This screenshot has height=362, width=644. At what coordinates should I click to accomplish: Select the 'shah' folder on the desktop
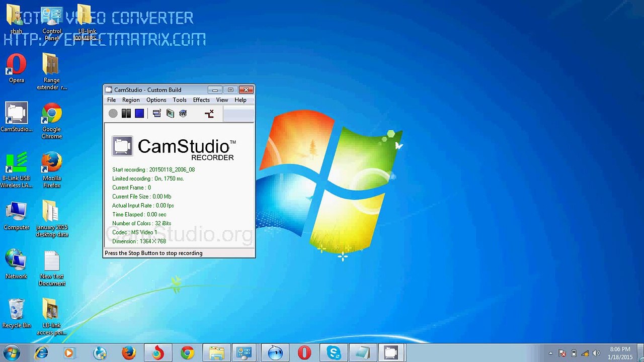16,20
